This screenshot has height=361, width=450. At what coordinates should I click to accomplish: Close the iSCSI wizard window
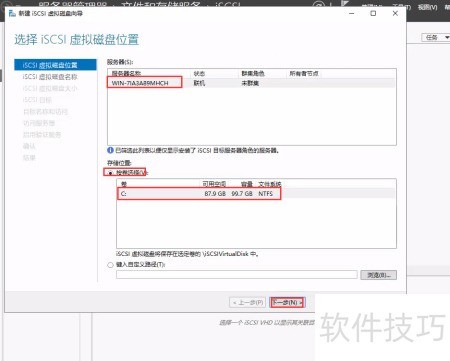[x=395, y=13]
